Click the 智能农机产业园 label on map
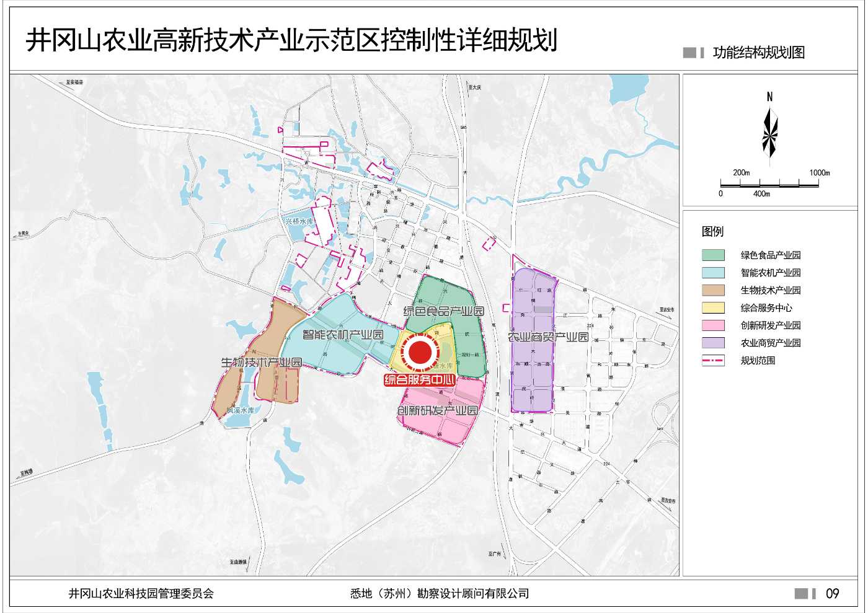Screen dimensions: 868x613 342,335
